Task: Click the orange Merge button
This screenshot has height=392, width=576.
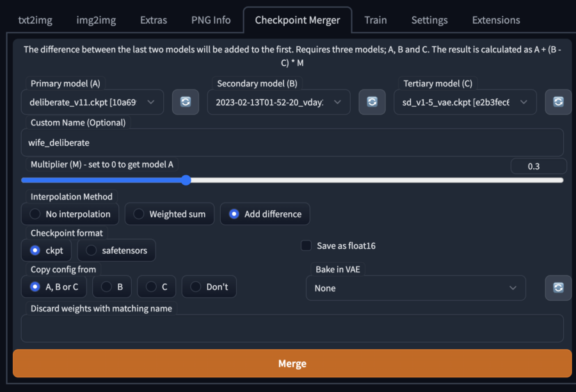Action: point(292,363)
